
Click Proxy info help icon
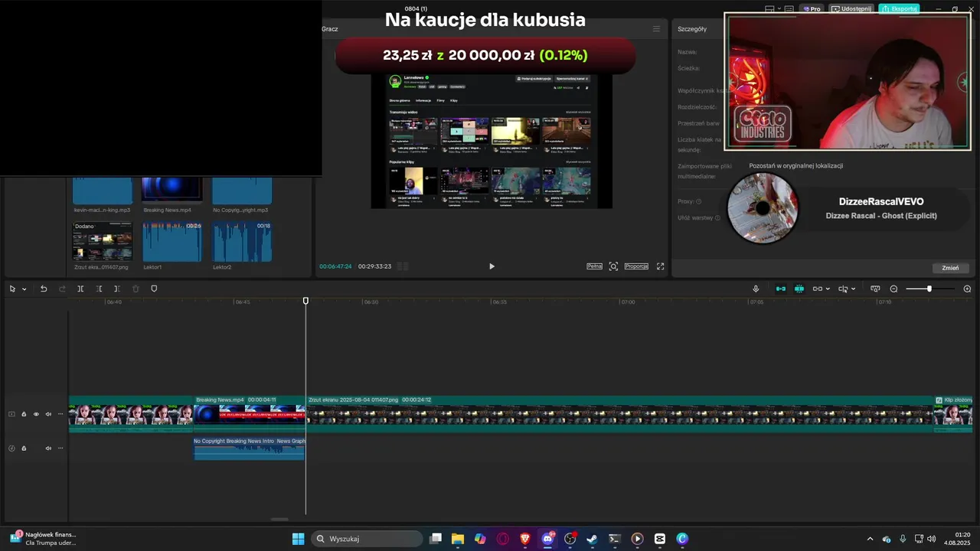[x=699, y=201]
